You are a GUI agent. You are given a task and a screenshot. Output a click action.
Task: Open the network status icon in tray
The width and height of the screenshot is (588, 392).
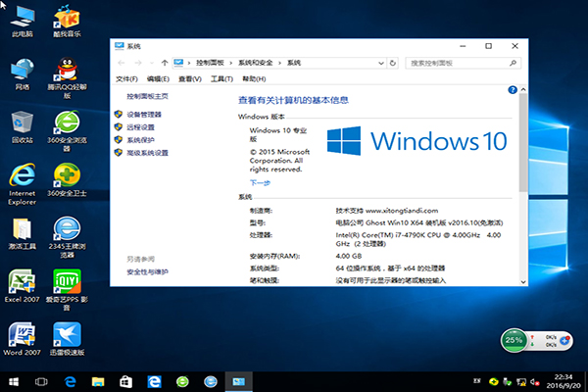pos(521,382)
